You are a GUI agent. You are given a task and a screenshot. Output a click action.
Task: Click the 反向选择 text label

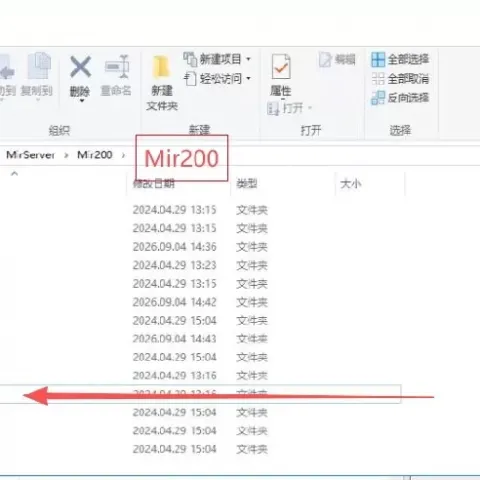pos(408,98)
